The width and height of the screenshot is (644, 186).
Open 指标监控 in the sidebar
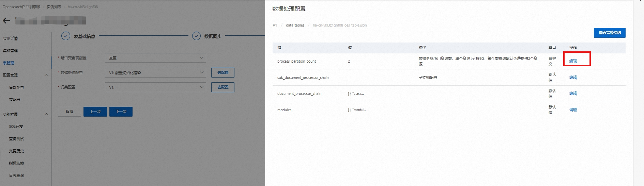[x=17, y=163]
